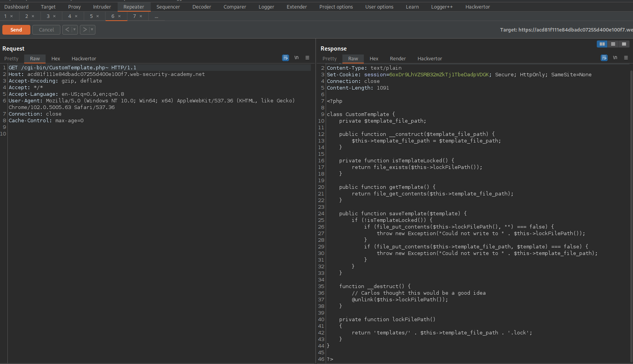633x364 pixels.
Task: Go back in Repeater history
Action: point(67,30)
